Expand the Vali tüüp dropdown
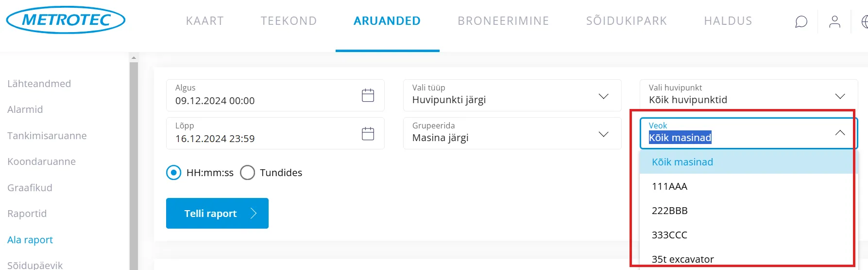The image size is (868, 270). [603, 96]
